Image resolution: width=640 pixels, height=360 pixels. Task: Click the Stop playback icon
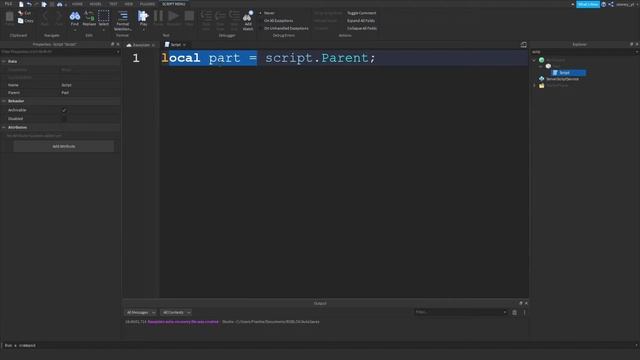pyautogui.click(x=189, y=16)
